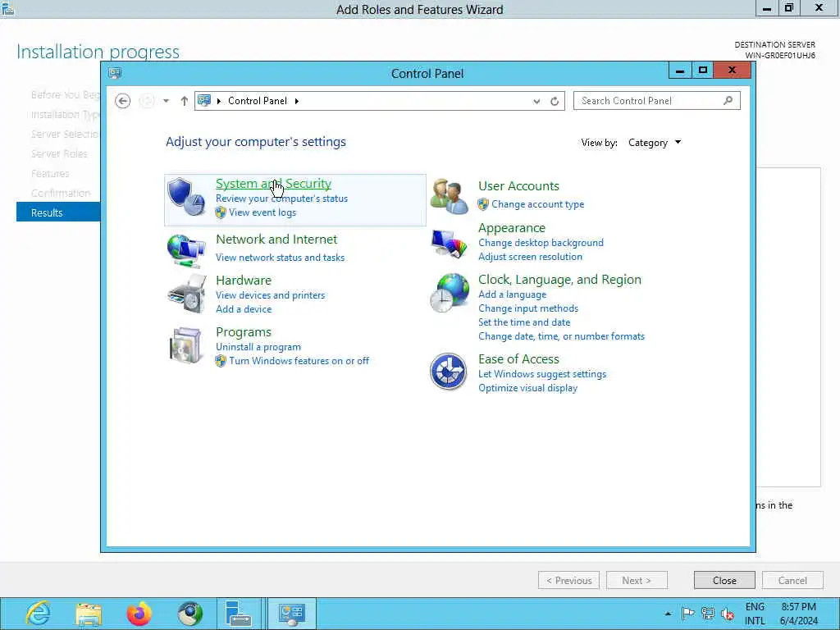The width and height of the screenshot is (840, 630).
Task: Expand the arrow after Control Panel breadcrumb
Action: [x=297, y=101]
